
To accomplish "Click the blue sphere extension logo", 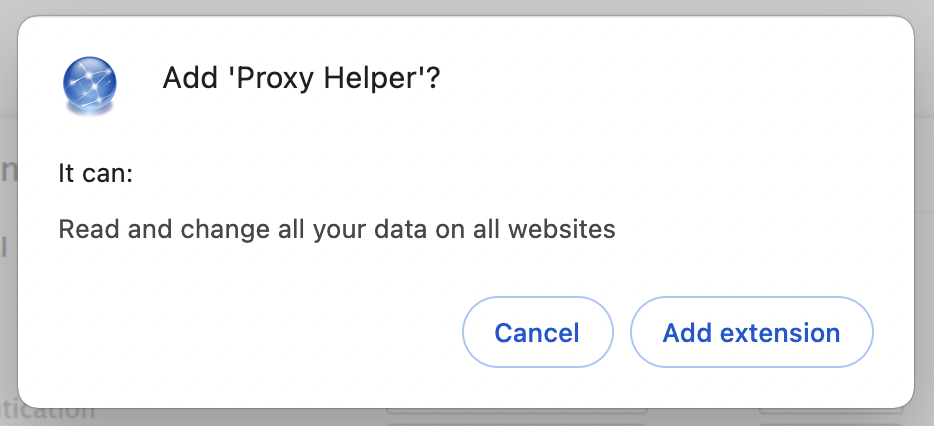I will click(89, 85).
